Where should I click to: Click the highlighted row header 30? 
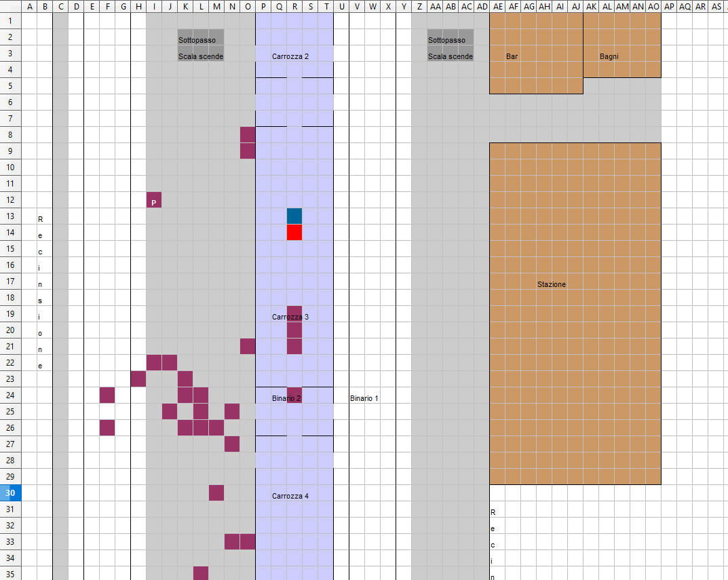[x=11, y=493]
